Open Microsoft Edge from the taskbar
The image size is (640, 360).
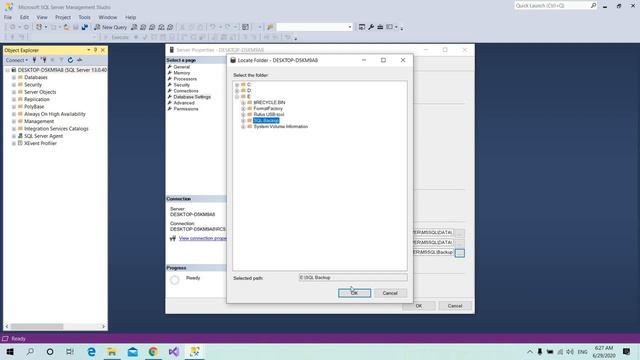click(91, 351)
